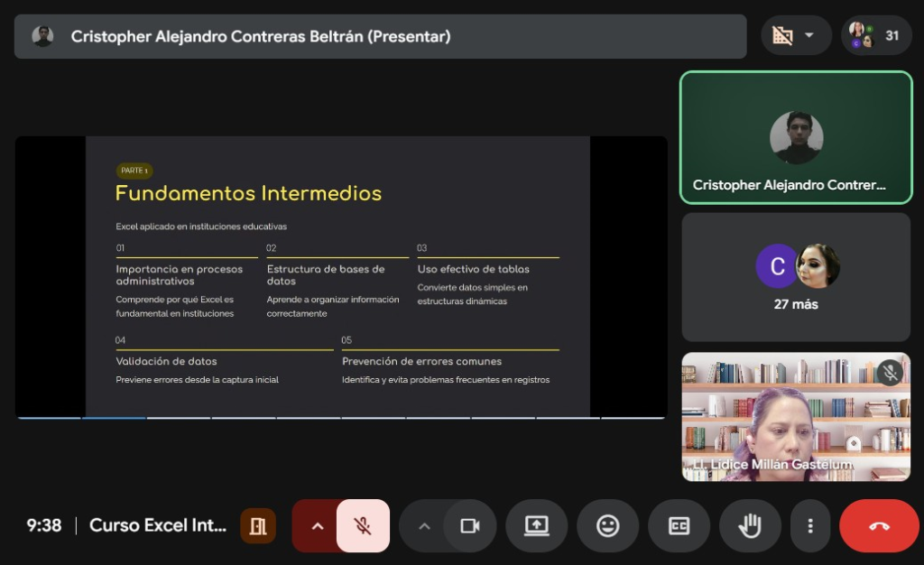Click the crossed-out presentation layout icon
Viewport: 924px width, 565px height.
tap(782, 36)
